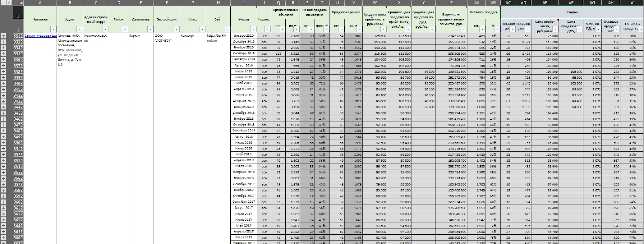644x244 pixels.
Task: Select cell Апрель 2017
Action: 244,231
